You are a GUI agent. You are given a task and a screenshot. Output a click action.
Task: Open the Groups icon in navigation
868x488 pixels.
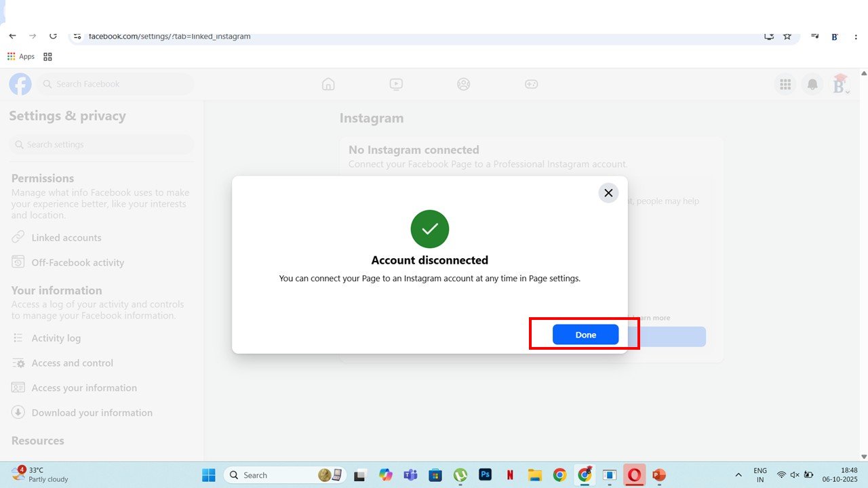tap(463, 84)
